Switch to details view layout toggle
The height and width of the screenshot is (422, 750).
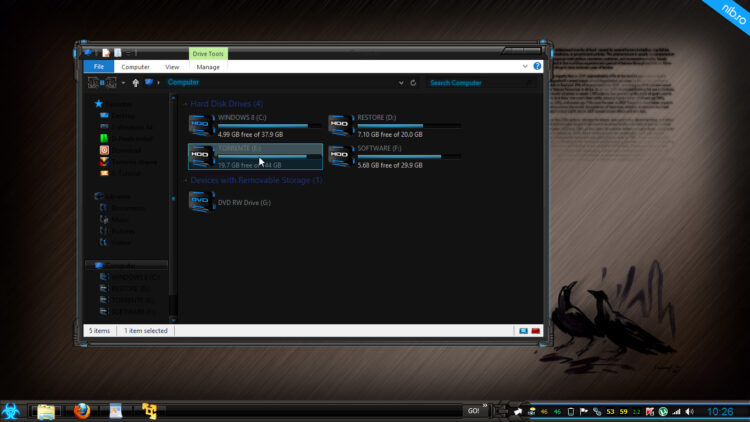(x=522, y=330)
